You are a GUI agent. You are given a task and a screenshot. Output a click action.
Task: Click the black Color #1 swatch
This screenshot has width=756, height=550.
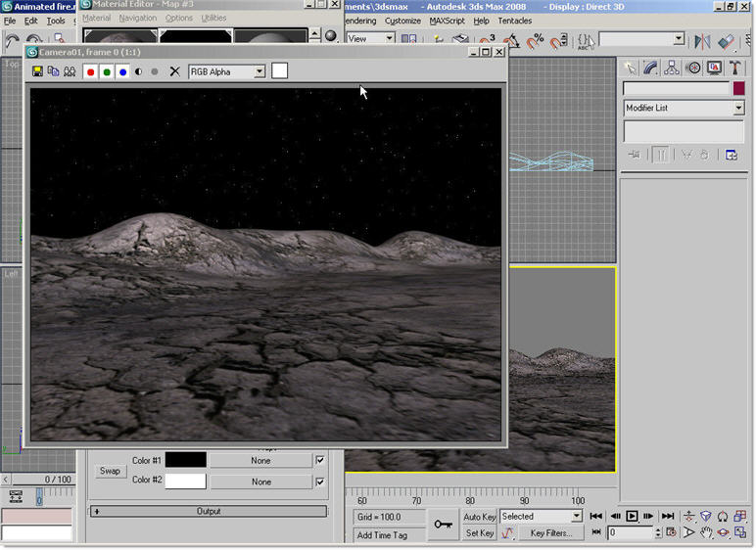pos(185,460)
